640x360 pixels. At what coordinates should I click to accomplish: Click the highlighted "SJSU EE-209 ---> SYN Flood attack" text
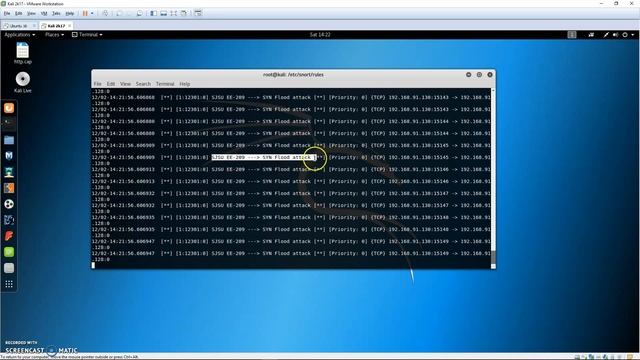tap(264, 157)
